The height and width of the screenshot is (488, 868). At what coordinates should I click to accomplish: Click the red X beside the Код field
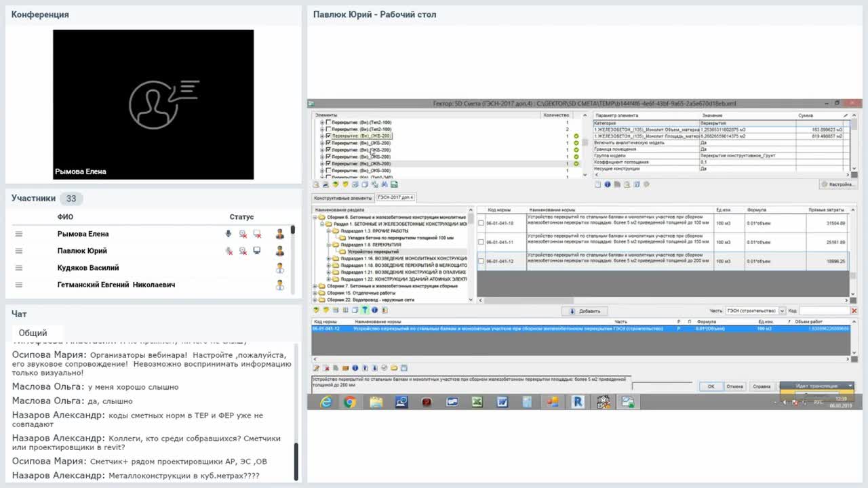tap(854, 310)
